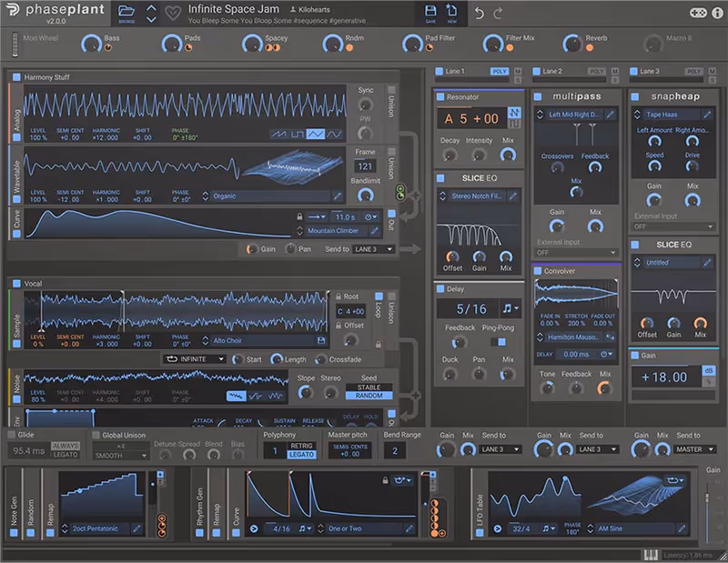Mute Lane 2 with its M button
728x563 pixels.
pos(614,71)
